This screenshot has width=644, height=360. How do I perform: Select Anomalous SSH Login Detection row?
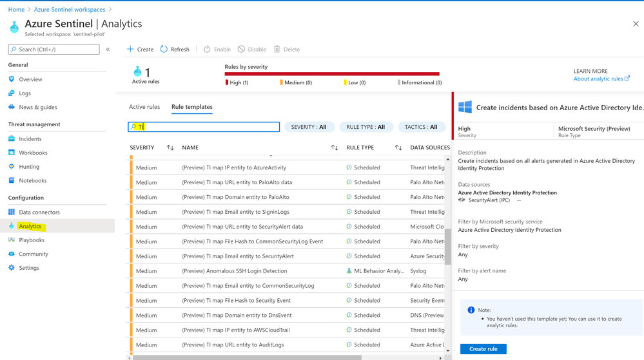tap(286, 271)
